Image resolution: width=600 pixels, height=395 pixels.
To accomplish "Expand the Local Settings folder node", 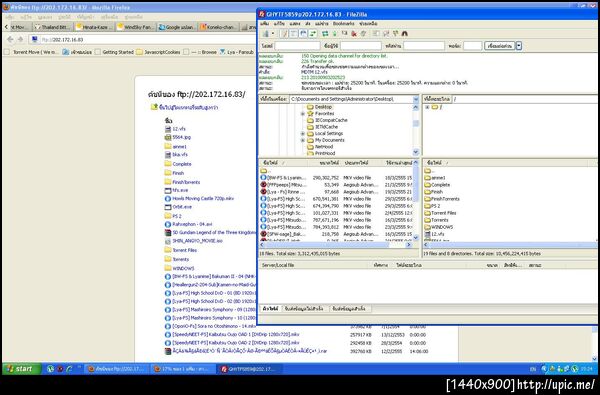I will click(x=303, y=134).
